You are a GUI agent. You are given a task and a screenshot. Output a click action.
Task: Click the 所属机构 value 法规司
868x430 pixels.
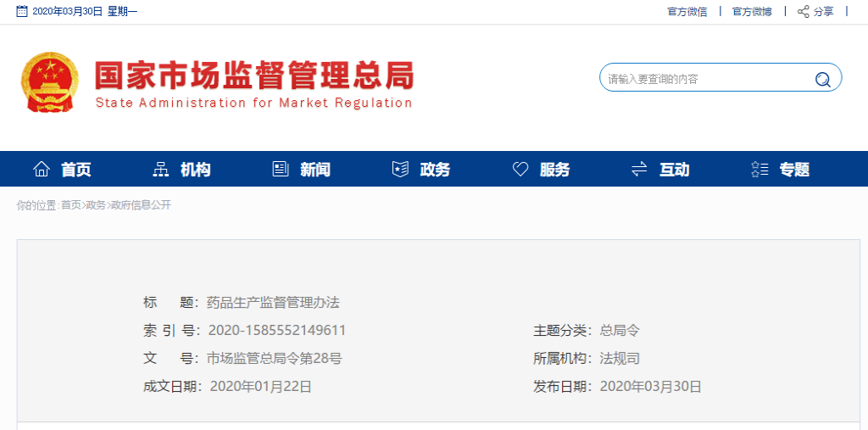(x=620, y=359)
